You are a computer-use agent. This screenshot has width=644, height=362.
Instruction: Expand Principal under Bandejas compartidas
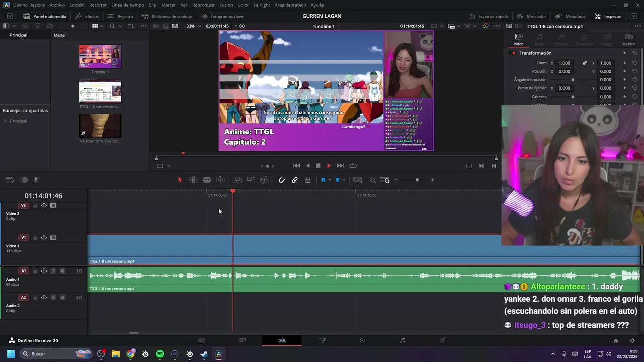(5, 121)
